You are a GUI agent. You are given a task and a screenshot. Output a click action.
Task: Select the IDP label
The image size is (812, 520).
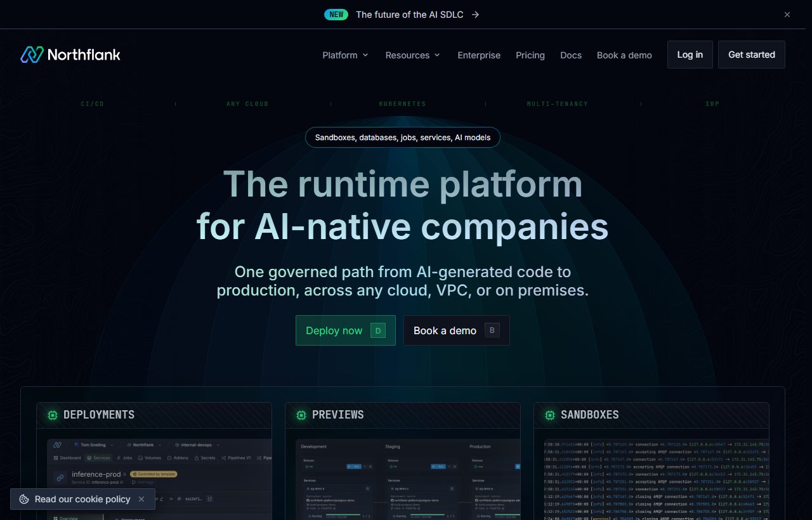coord(712,103)
